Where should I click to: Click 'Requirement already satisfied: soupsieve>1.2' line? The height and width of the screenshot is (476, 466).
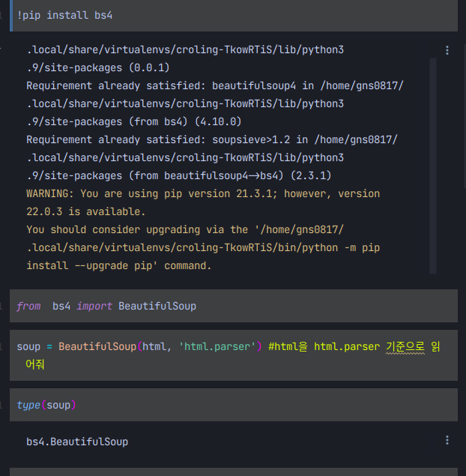point(212,139)
